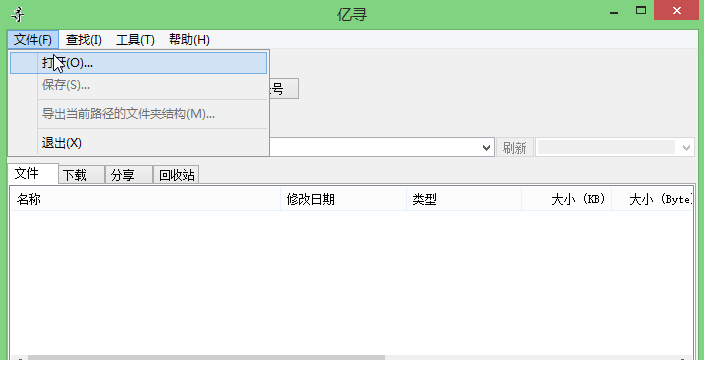The width and height of the screenshot is (704, 383).
Task: Maximize the 亿寻 window
Action: click(641, 11)
